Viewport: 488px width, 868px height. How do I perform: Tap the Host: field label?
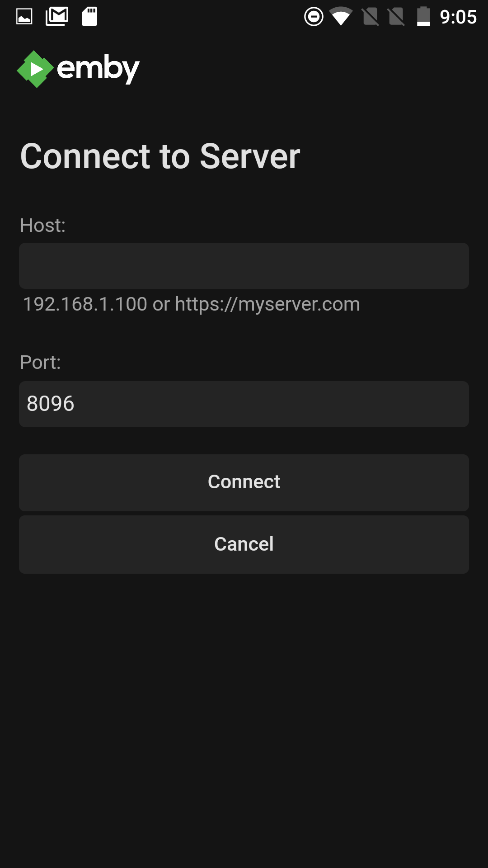click(42, 225)
